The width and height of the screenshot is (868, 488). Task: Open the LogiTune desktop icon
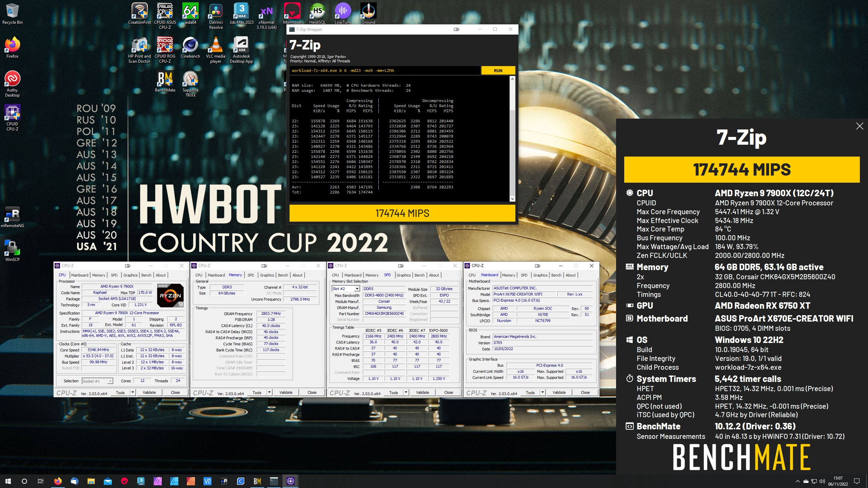[x=343, y=14]
